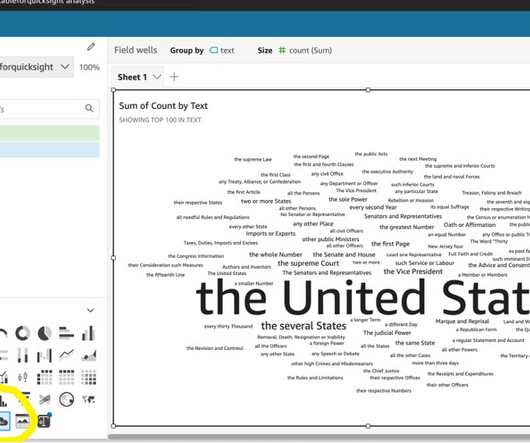Select the plain table visual type
Viewport: 530px width, 443px height.
click(67, 377)
